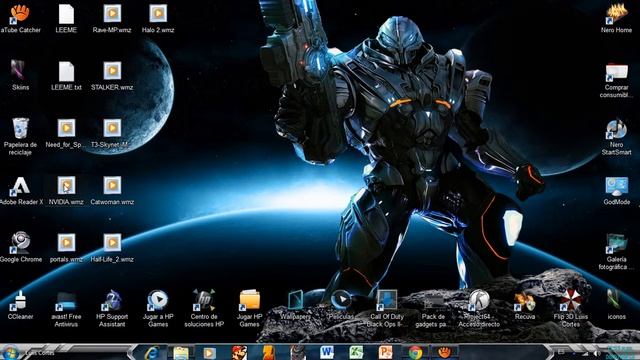Screen dimensions: 640x360
Task: Launch the CCleaner shortcut
Action: [x=20, y=305]
